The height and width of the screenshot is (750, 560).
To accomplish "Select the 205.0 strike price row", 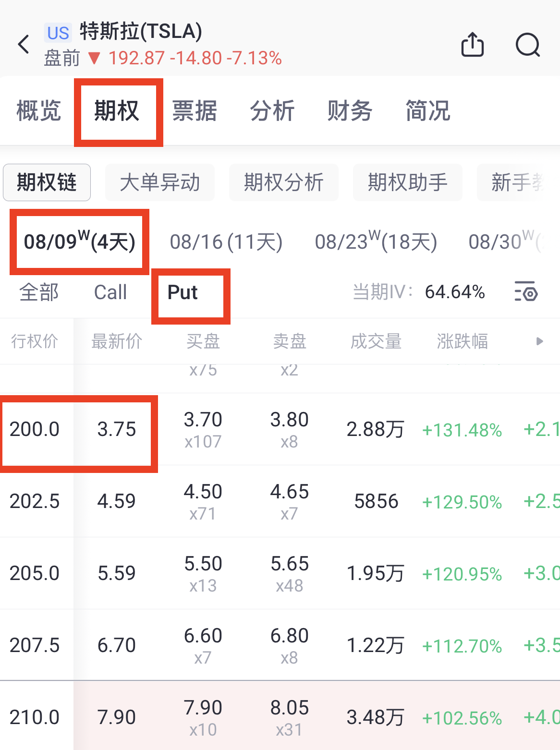I will (x=280, y=573).
